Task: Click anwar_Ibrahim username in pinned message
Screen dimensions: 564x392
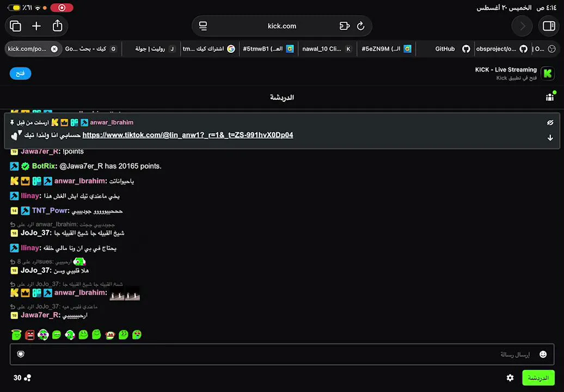Action: pyautogui.click(x=112, y=122)
